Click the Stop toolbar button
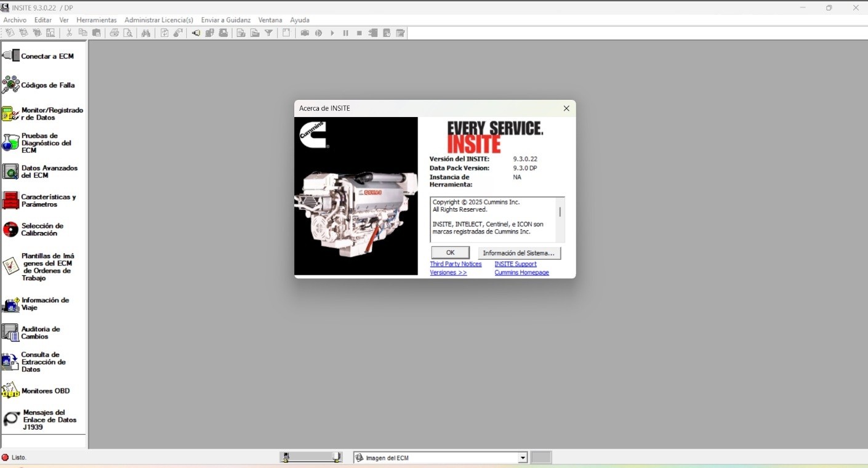This screenshot has height=468, width=868. (x=360, y=33)
